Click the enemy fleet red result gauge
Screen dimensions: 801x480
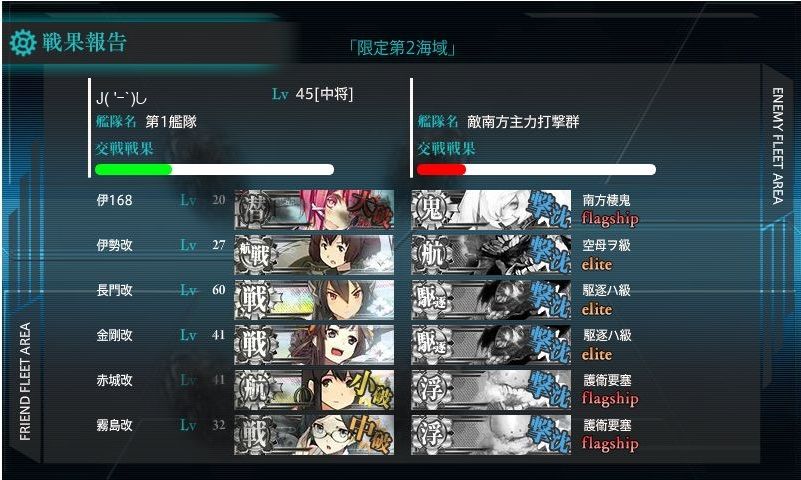pyautogui.click(x=536, y=170)
